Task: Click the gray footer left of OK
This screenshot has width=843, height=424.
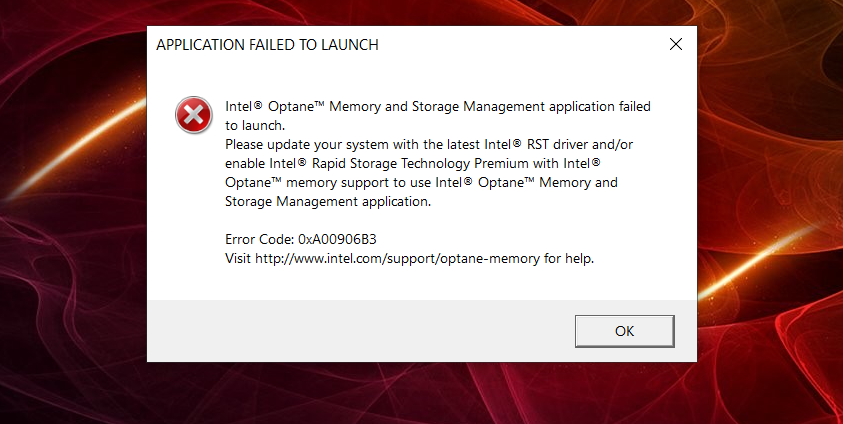Action: pos(350,331)
